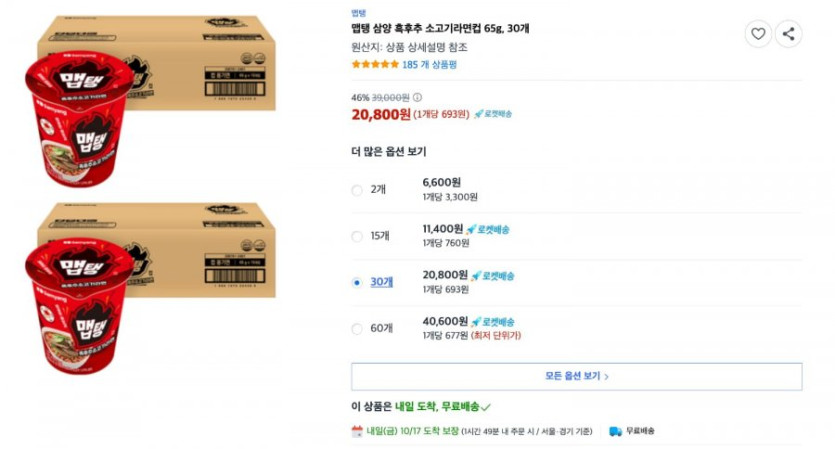835x449 pixels.
Task: Open the 맵탱 brand link
Action: tap(358, 13)
